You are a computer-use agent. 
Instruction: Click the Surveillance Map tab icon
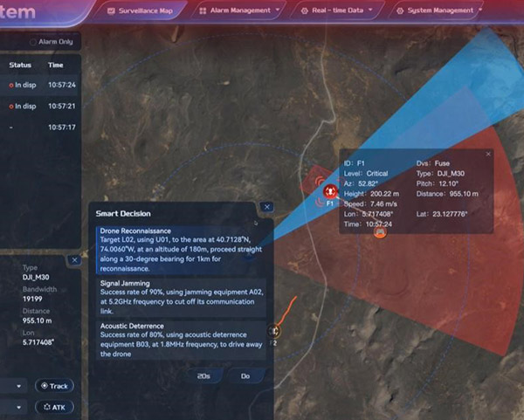pos(110,11)
